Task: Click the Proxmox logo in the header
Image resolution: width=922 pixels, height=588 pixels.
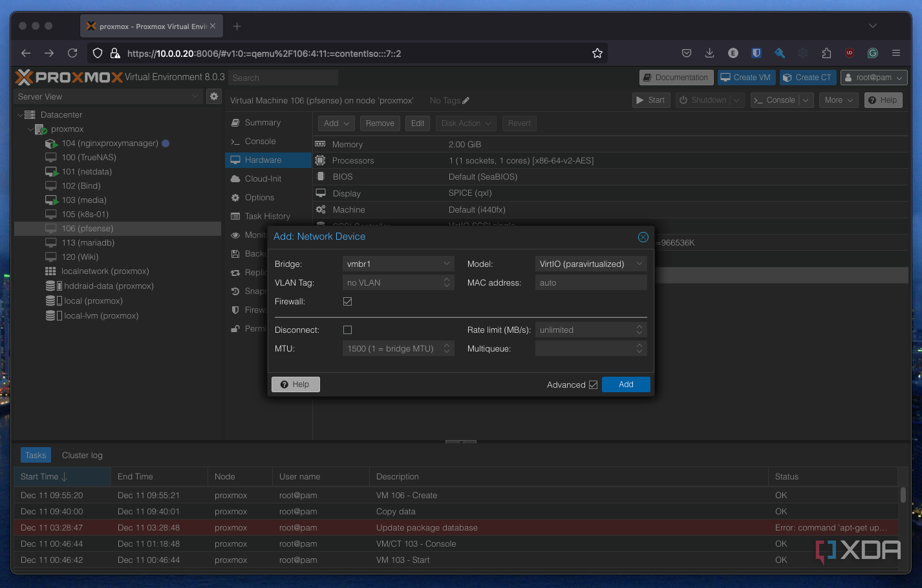Action: tap(69, 78)
